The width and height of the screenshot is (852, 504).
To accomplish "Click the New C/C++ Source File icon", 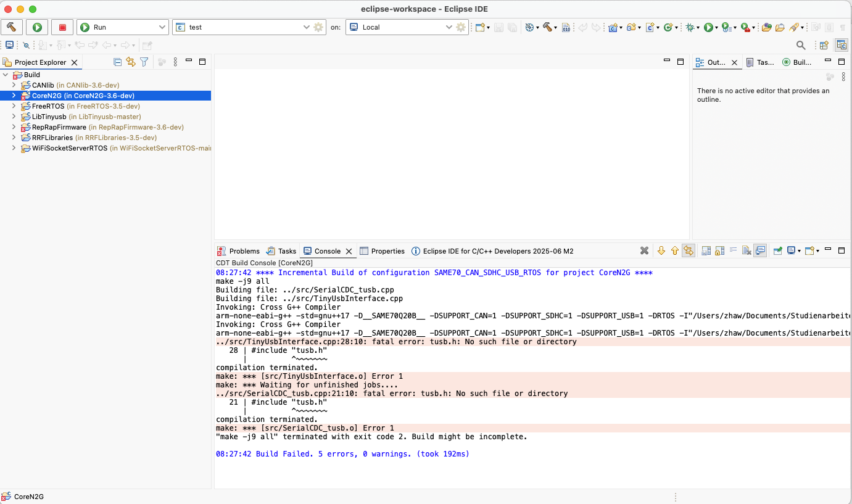I will [650, 27].
